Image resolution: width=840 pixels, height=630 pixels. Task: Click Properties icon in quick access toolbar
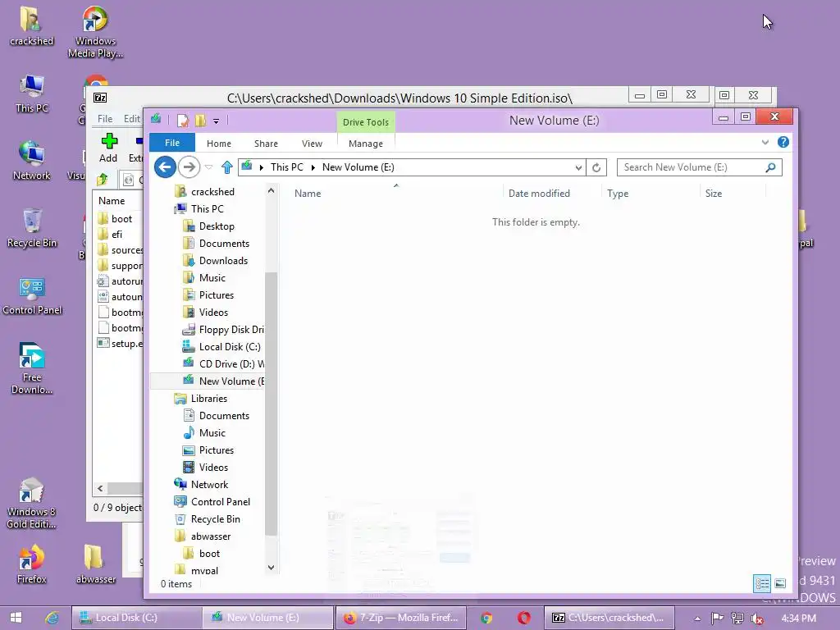pyautogui.click(x=183, y=121)
